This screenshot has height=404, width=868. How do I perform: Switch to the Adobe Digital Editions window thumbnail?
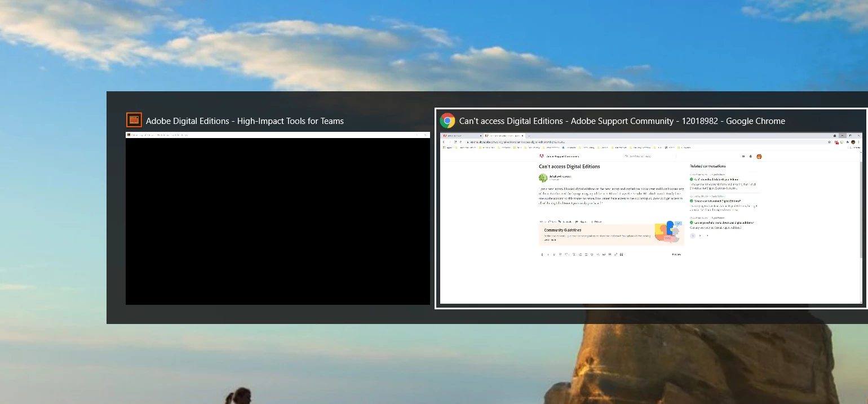click(278, 218)
